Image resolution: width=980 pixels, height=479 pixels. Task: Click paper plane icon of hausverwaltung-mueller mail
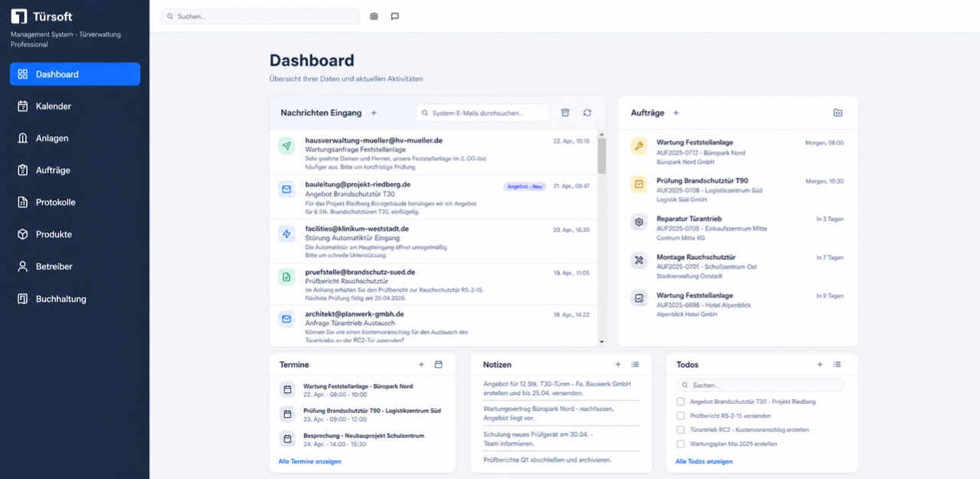287,146
